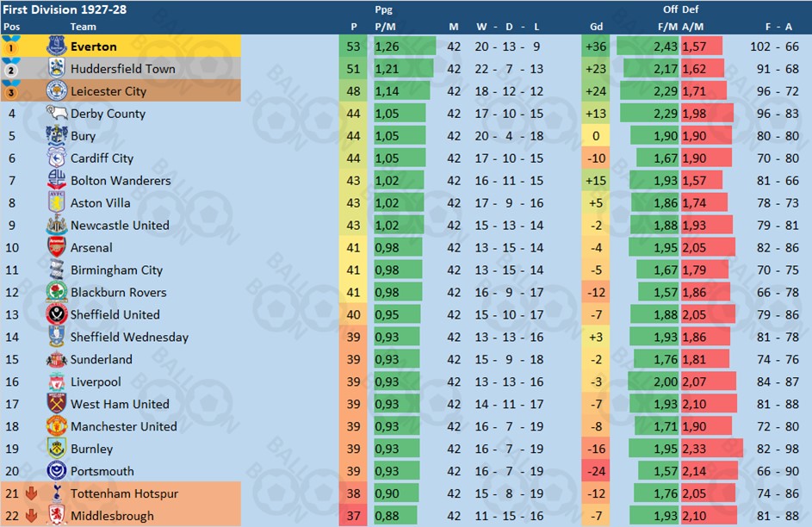Select the P/M column header
The image size is (812, 527).
pos(385,27)
